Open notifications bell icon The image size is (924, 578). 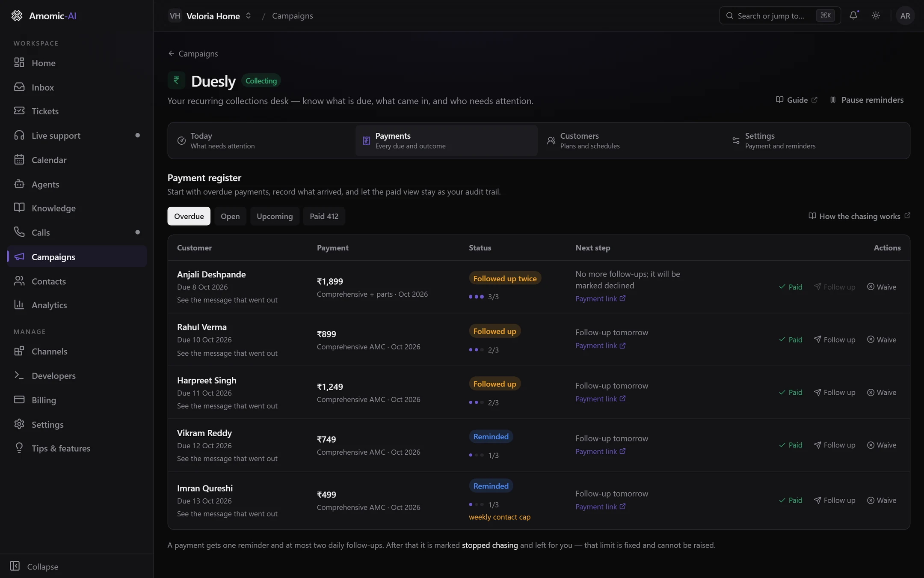click(x=853, y=15)
